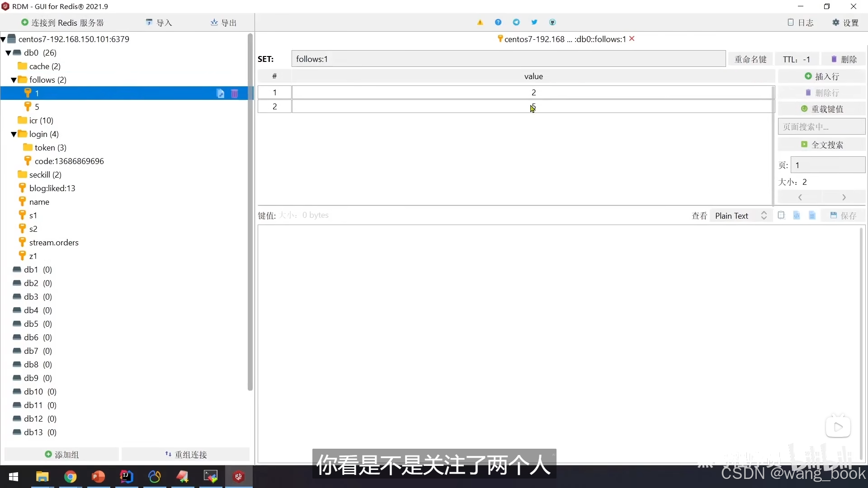Go to previous page arrow

pyautogui.click(x=800, y=197)
